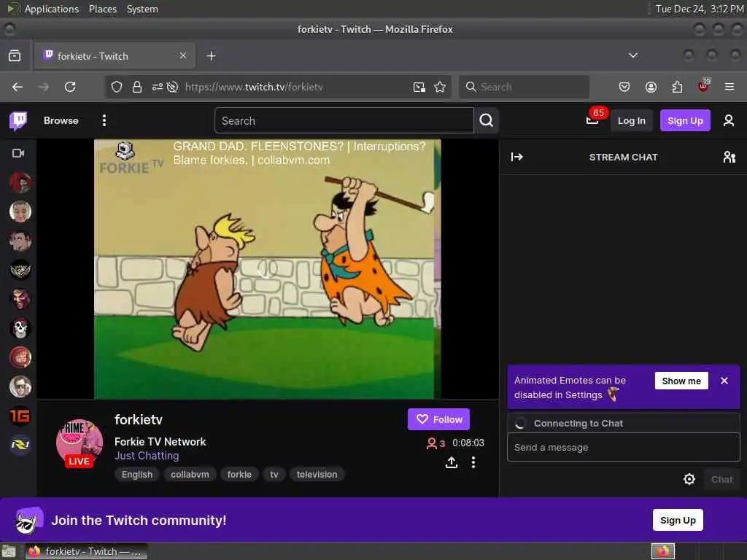Viewport: 747px width, 560px height.
Task: Click the Firefox tracking protection shield
Action: tap(117, 87)
